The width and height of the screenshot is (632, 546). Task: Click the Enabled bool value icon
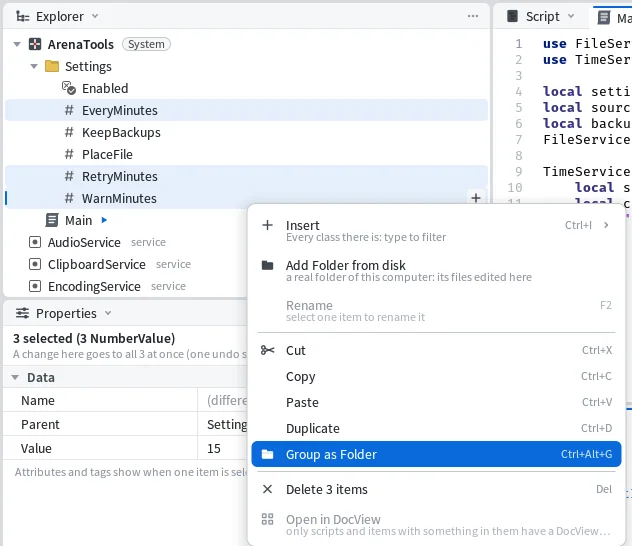click(69, 88)
